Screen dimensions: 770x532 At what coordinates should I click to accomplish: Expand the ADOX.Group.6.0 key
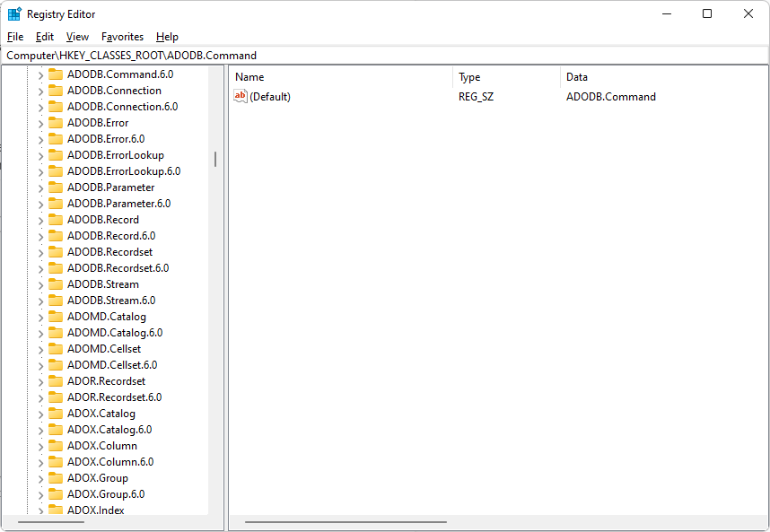coord(40,494)
